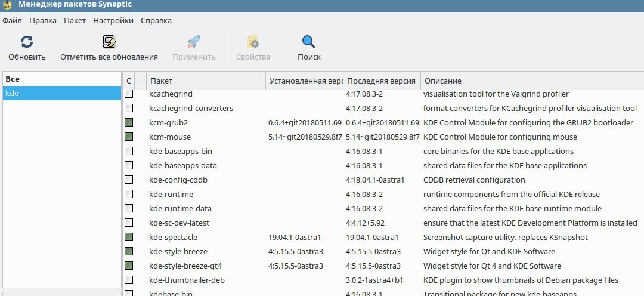The height and width of the screenshot is (296, 644).
Task: Select the kde-spectacle package name
Action: [x=174, y=238]
